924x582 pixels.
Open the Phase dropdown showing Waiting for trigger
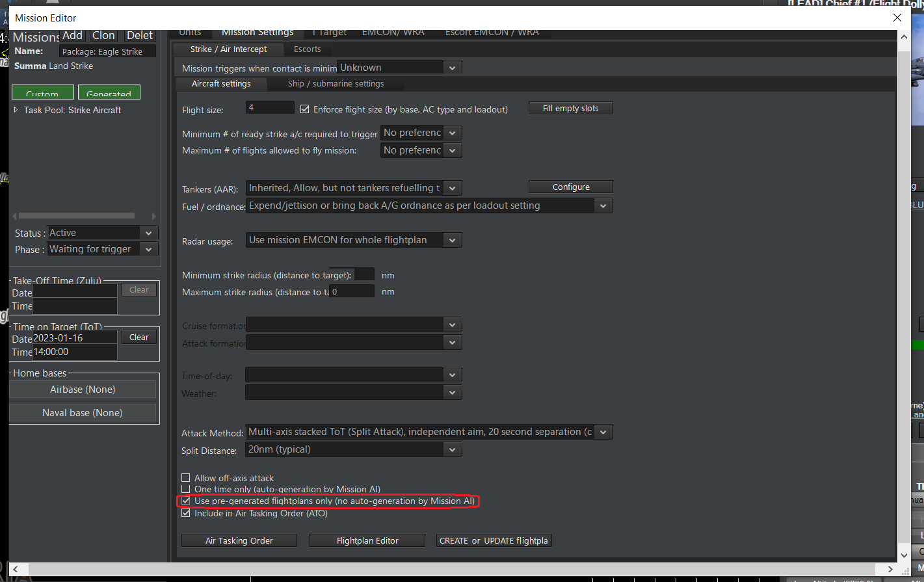coord(102,249)
